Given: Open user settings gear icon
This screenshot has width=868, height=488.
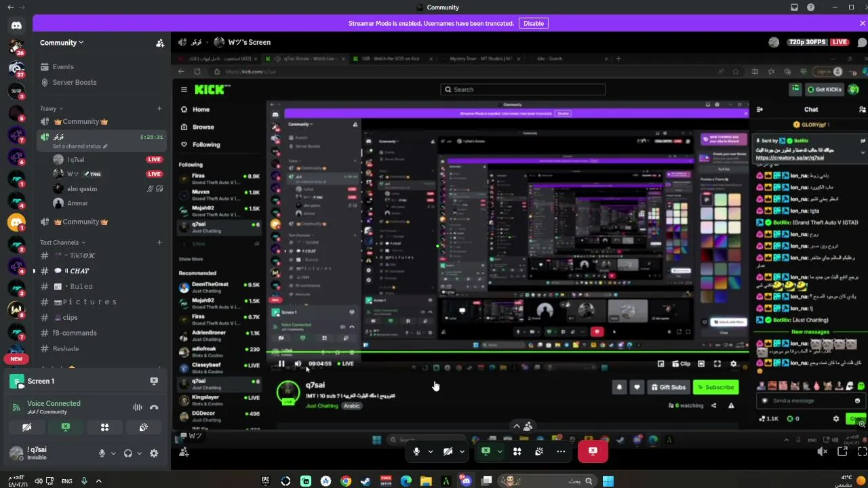Looking at the screenshot, I should (154, 453).
